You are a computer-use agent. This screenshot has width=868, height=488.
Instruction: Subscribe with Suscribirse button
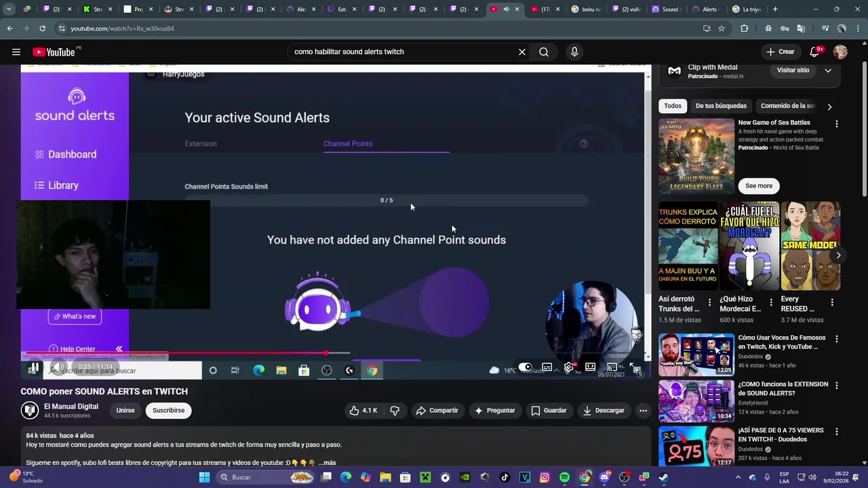pyautogui.click(x=168, y=410)
